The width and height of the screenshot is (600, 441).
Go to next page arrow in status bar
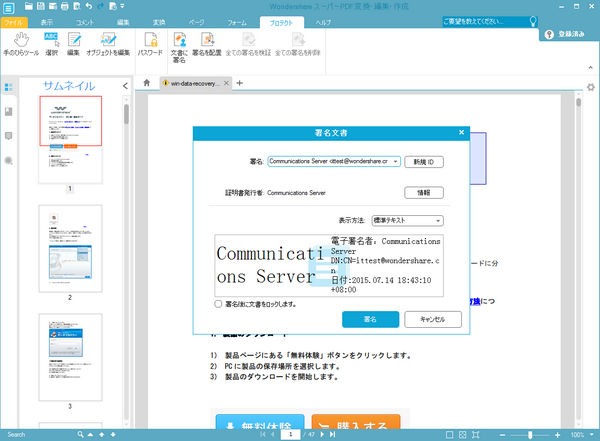322,434
